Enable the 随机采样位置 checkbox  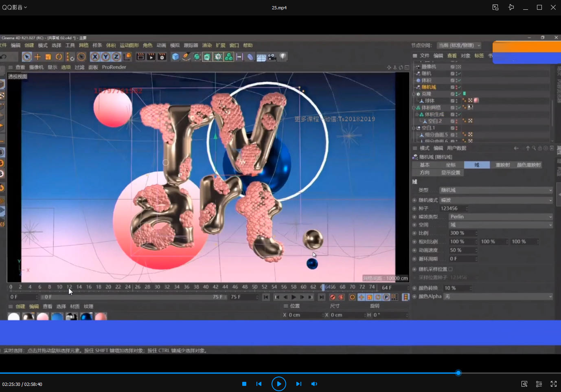[450, 269]
